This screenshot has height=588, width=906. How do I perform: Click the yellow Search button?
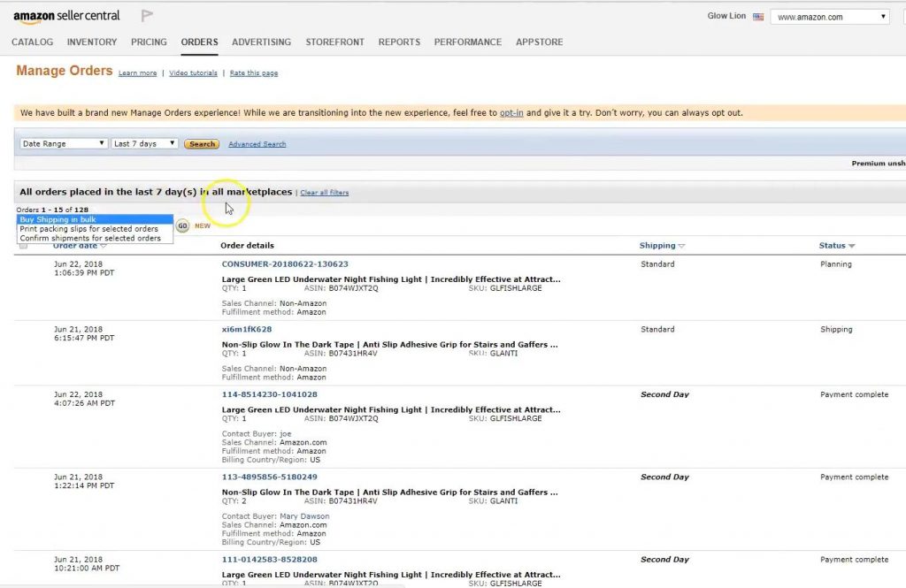click(202, 144)
